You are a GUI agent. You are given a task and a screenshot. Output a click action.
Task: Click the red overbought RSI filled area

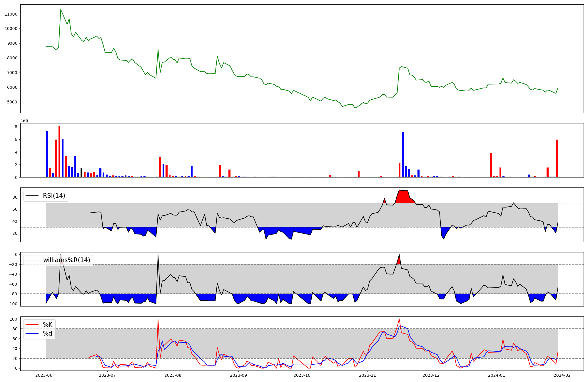click(403, 197)
